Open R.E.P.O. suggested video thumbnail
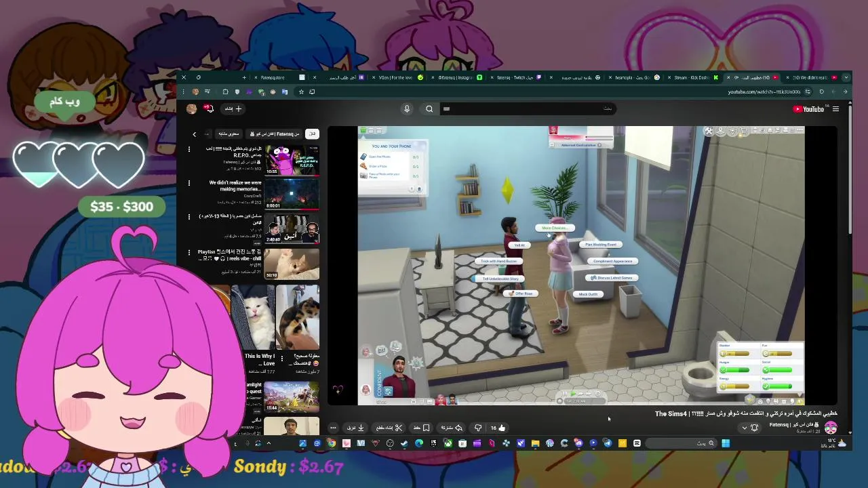The height and width of the screenshot is (488, 868). click(292, 160)
